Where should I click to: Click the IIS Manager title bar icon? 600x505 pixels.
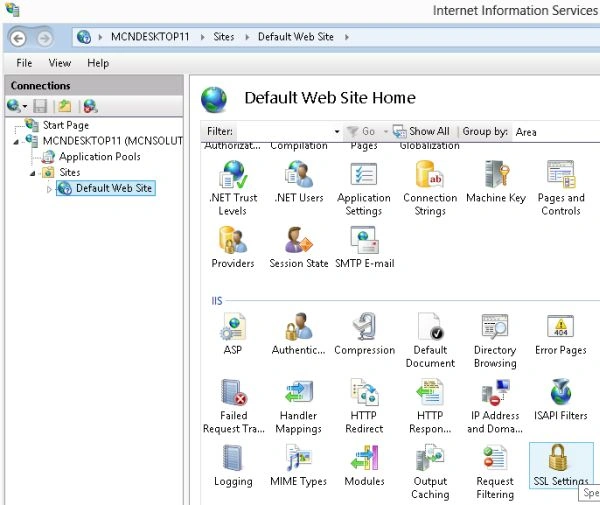13,10
